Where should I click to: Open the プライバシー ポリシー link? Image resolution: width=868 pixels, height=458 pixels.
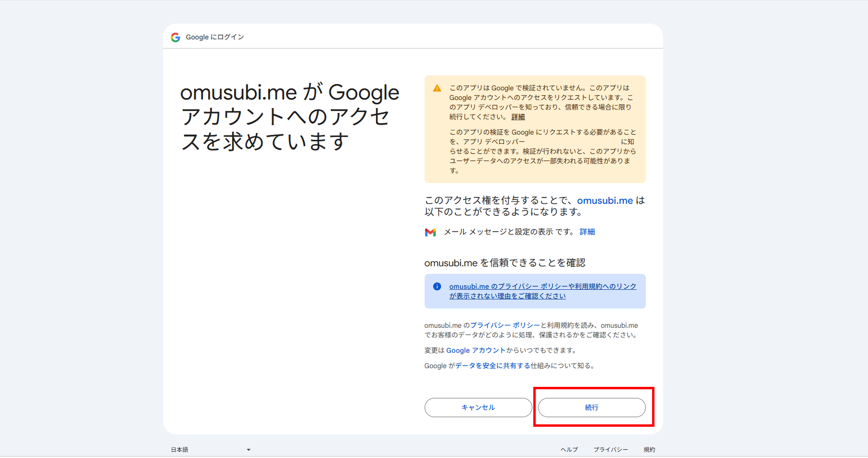505,325
